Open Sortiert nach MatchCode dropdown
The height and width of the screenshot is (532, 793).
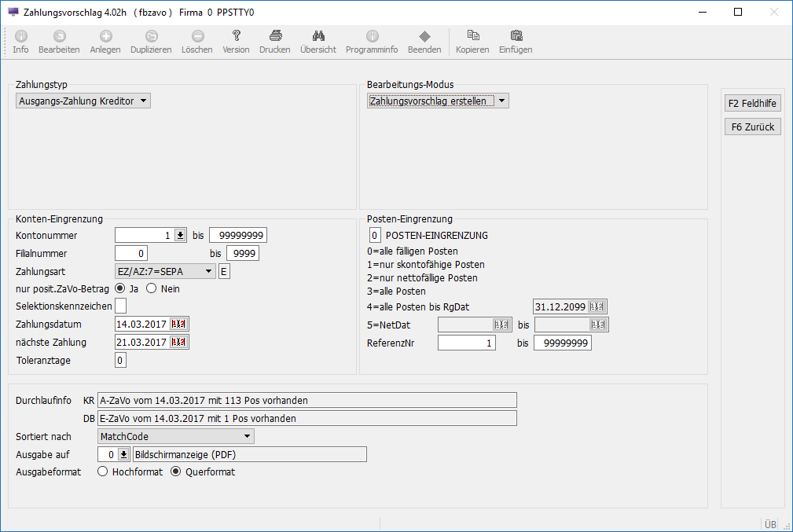pyautogui.click(x=247, y=436)
